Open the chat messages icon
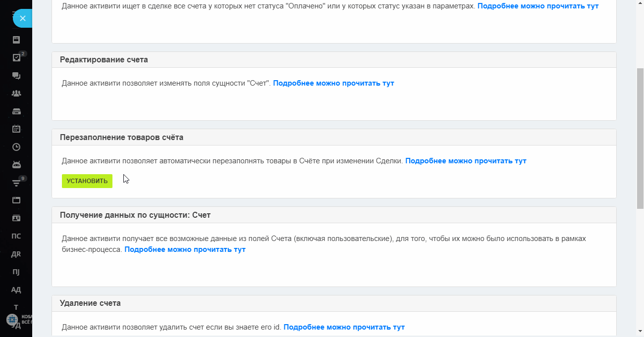 16,76
